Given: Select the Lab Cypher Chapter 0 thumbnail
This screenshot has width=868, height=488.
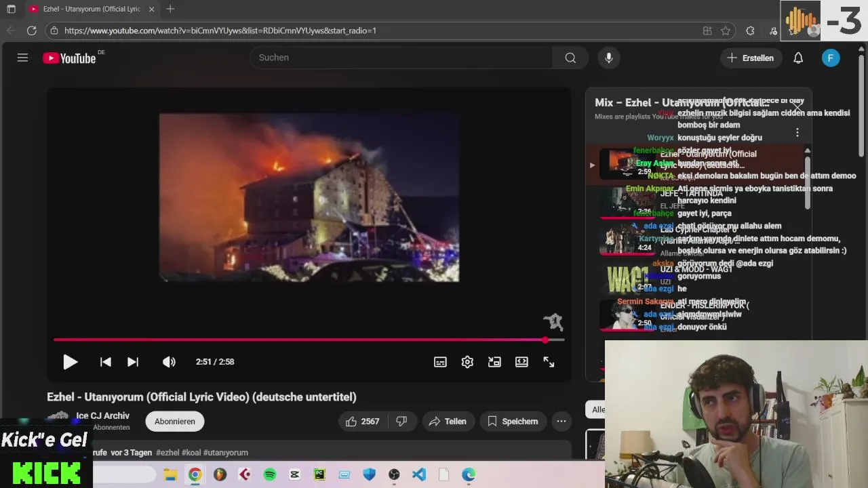Looking at the screenshot, I should [628, 239].
